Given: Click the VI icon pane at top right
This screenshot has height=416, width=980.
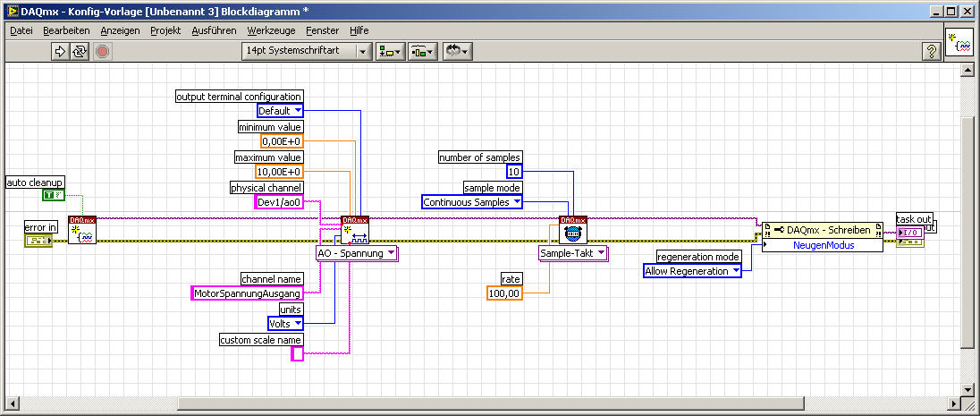Looking at the screenshot, I should [959, 42].
